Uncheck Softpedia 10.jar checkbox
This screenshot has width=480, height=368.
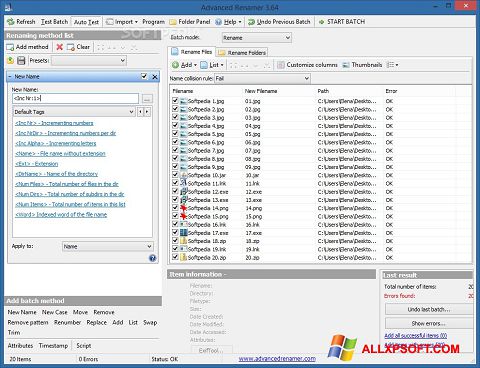175,175
